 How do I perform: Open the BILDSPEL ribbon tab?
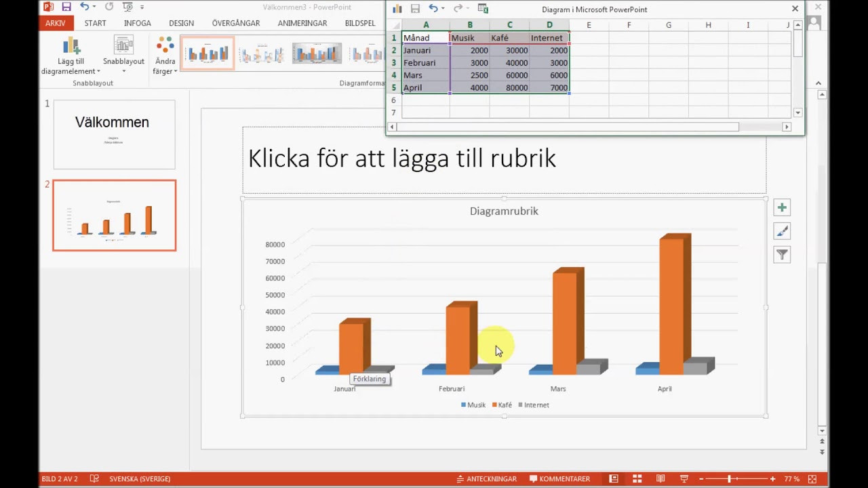[360, 23]
